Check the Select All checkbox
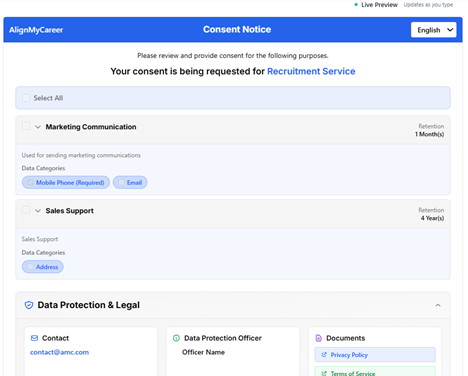The width and height of the screenshot is (468, 376). tap(26, 98)
